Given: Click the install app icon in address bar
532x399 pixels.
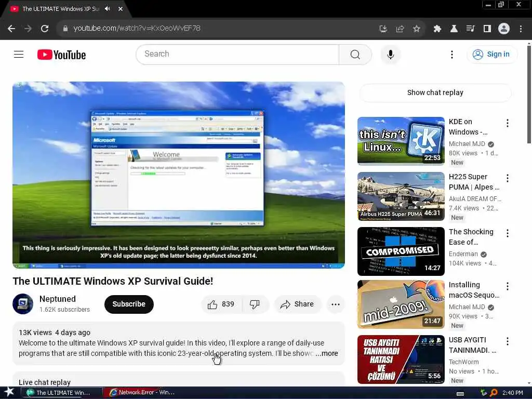Looking at the screenshot, I should click(x=383, y=29).
